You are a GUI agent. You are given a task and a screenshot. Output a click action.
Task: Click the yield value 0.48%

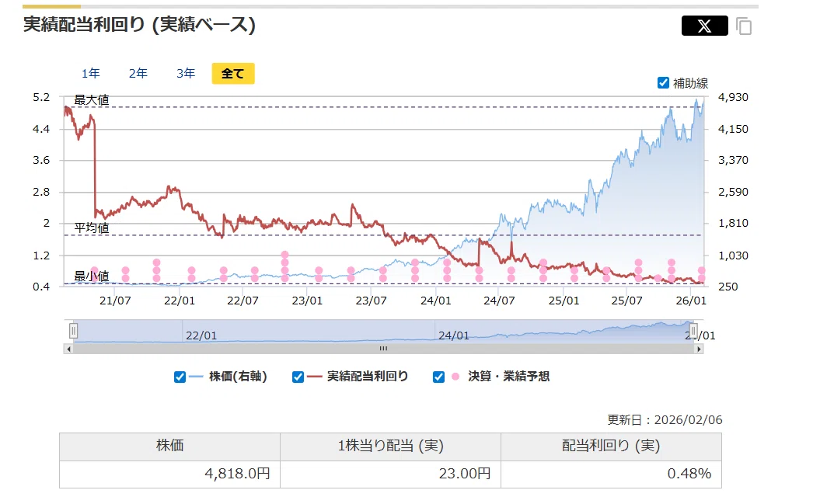[x=689, y=473]
